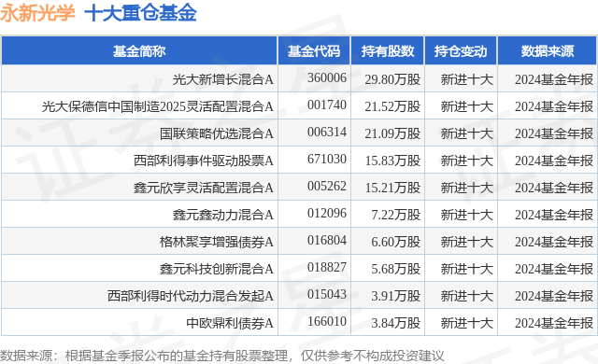The height and width of the screenshot is (364, 598).
Task: Click fund name 国联策略优选混合A
Action: coord(216,133)
